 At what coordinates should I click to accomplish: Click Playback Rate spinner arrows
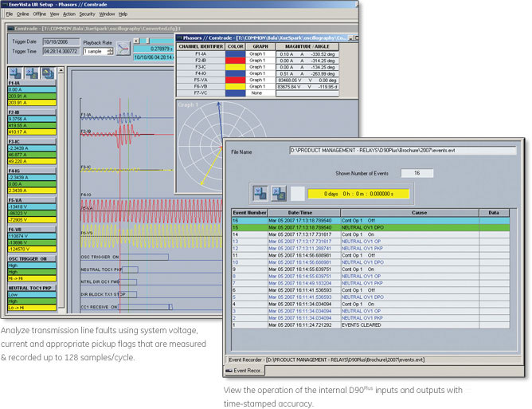point(110,51)
